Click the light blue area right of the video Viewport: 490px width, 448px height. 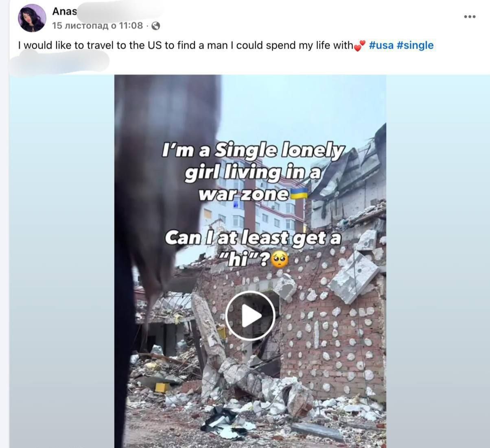[438, 261]
